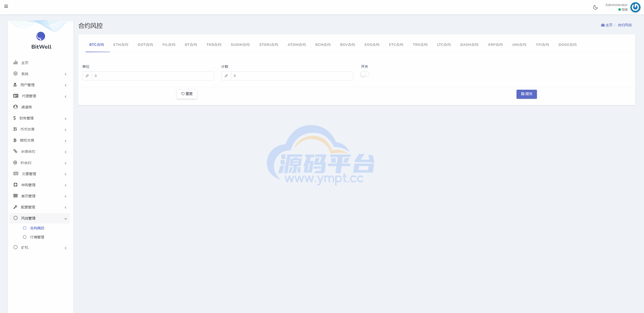Screen dimensions: 644x313
Task: Expand the 矿机 menu chevron
Action: coord(66,248)
